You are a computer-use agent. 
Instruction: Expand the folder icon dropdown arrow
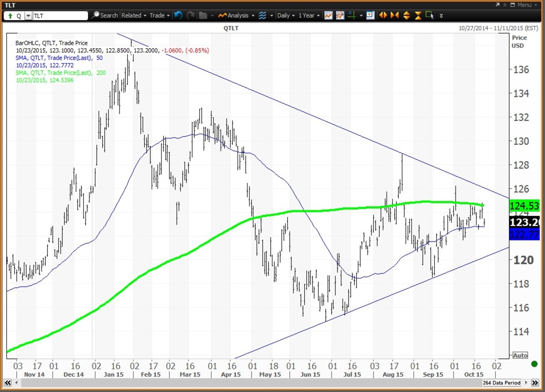coord(213,15)
